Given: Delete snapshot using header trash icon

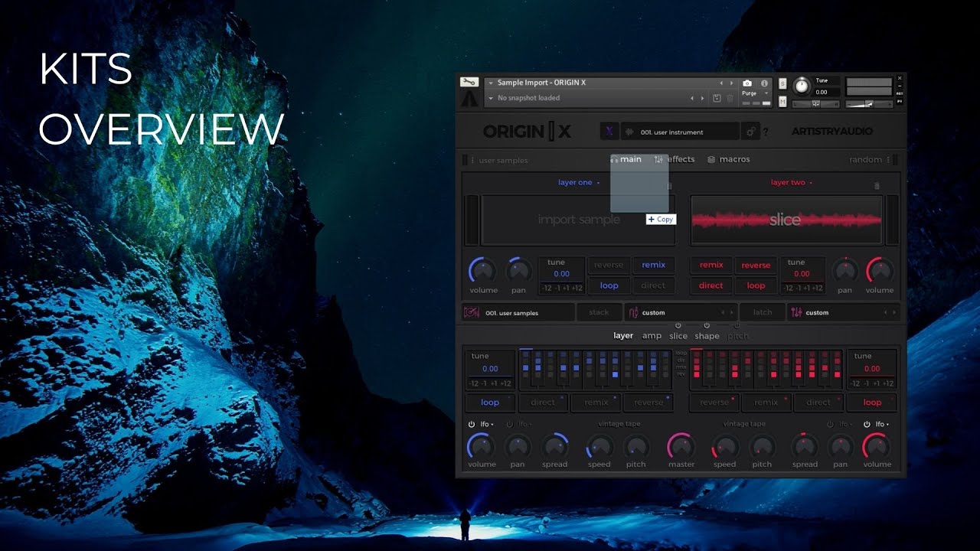Looking at the screenshot, I should coord(730,98).
